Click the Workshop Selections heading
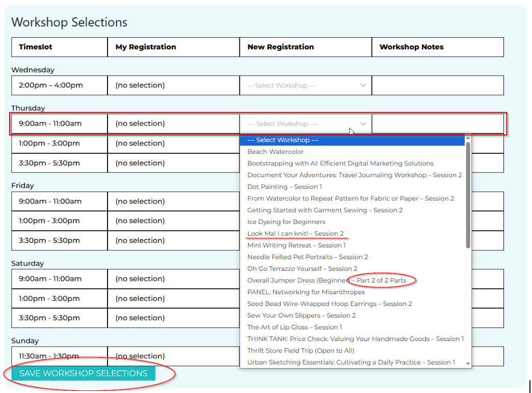Viewport: 532px width, 393px height. tap(69, 22)
